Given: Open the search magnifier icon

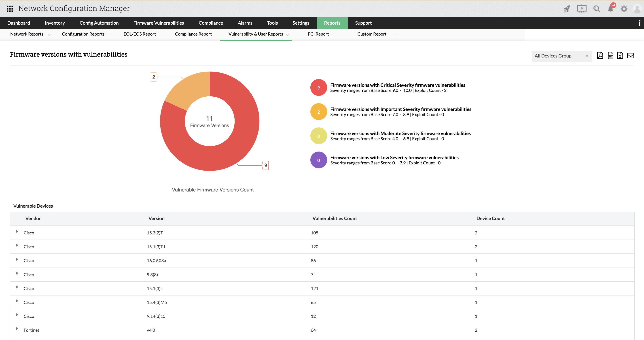Looking at the screenshot, I should coord(597,9).
